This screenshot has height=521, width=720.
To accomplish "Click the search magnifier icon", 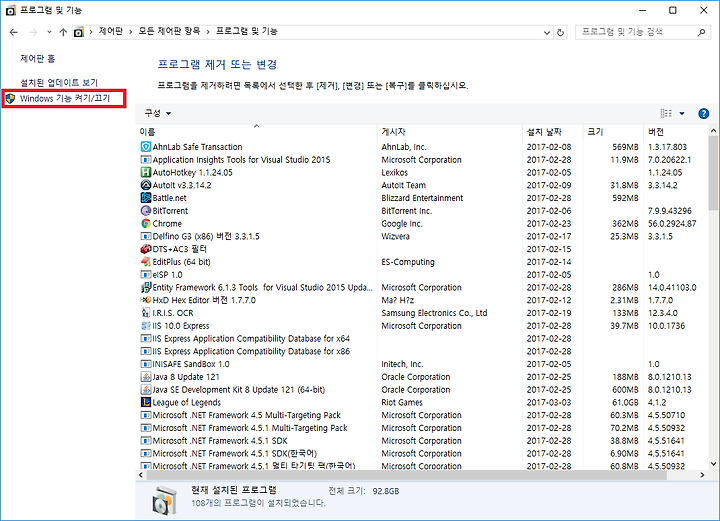I will coord(701,32).
